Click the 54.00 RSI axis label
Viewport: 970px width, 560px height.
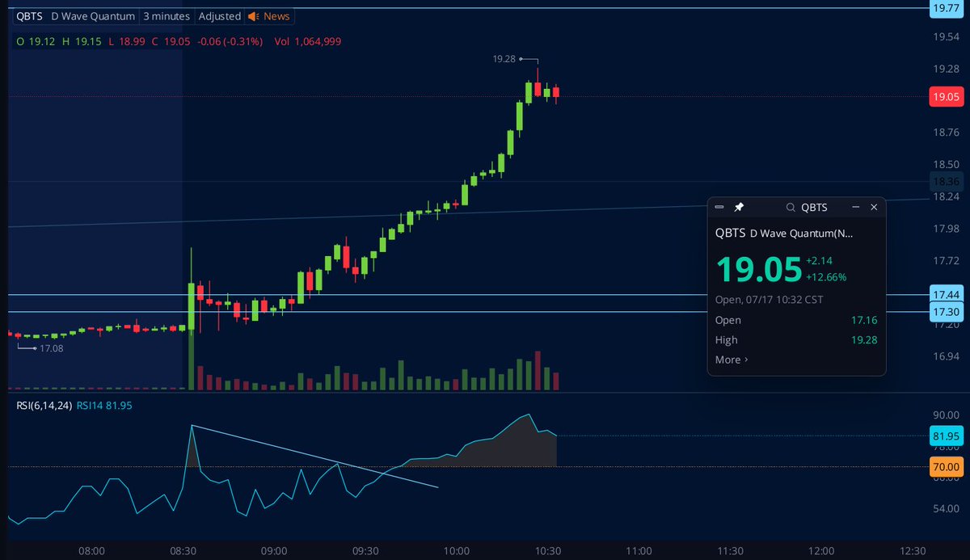(946, 509)
